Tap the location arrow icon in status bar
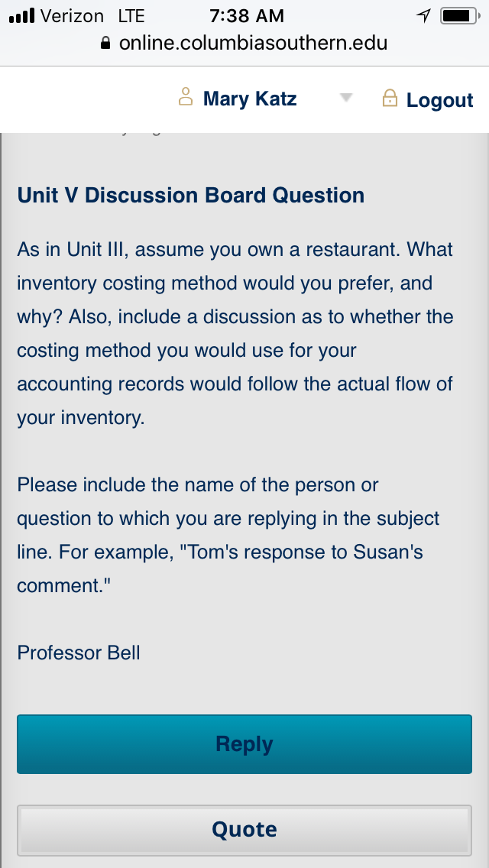489x868 pixels. coord(423,16)
